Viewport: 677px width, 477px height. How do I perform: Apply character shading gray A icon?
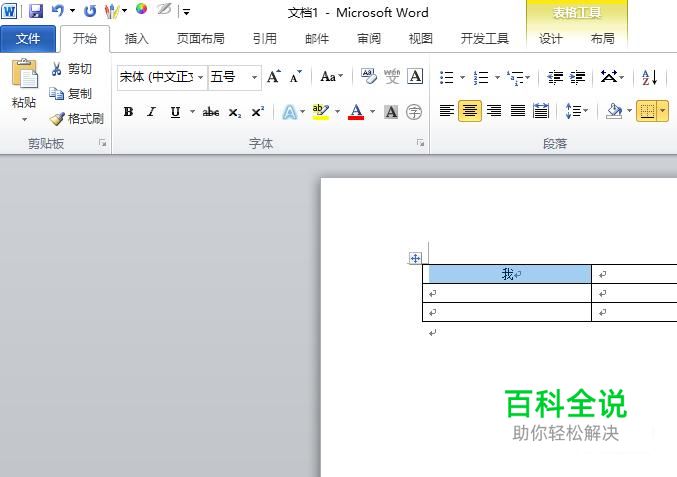391,112
